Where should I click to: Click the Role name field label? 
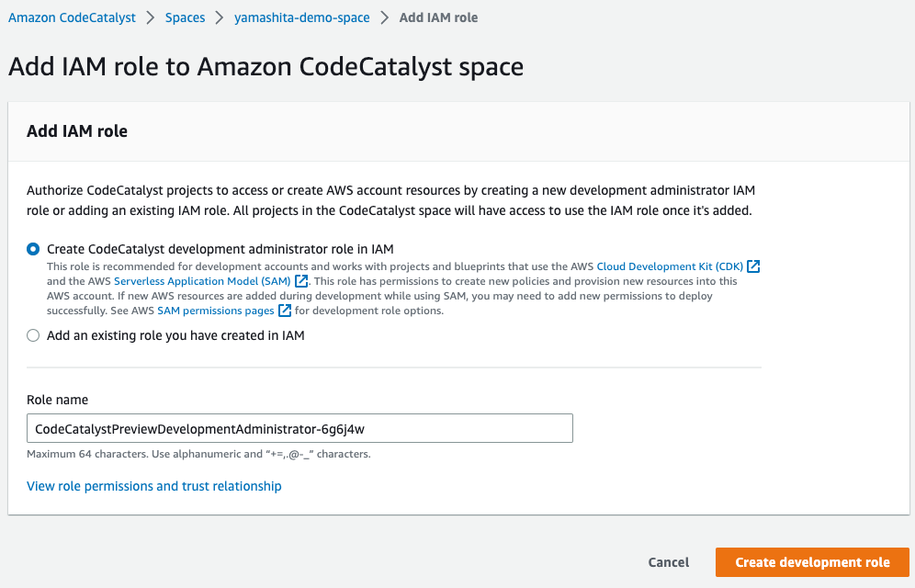[57, 400]
